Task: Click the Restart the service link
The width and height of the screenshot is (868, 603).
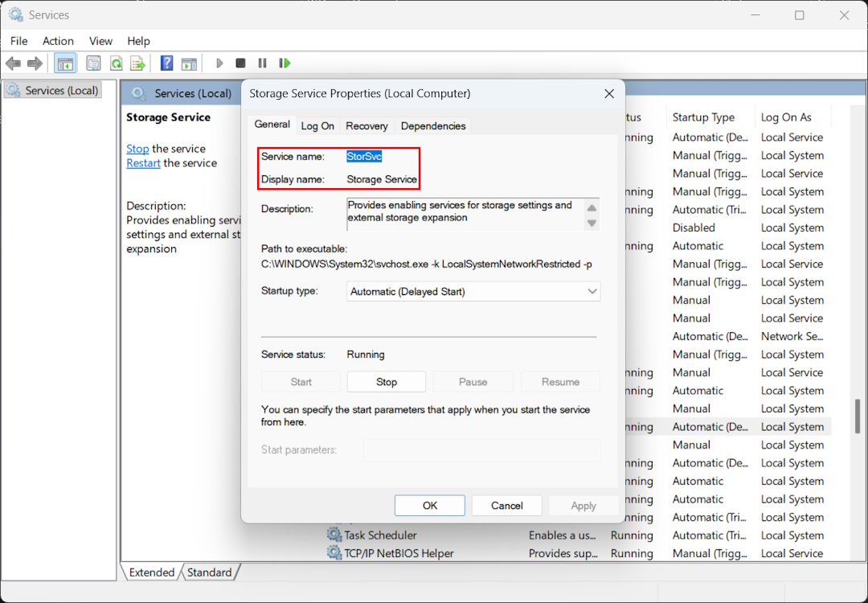Action: tap(143, 163)
